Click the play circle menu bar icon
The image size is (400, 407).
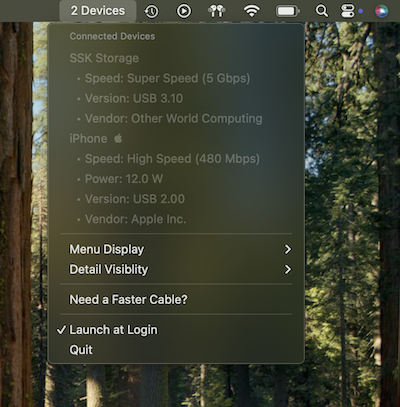point(184,11)
